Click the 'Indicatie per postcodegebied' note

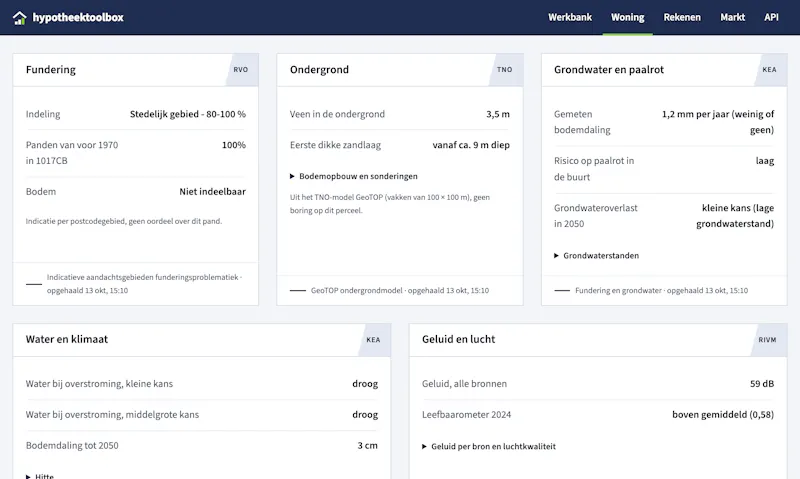(124, 221)
